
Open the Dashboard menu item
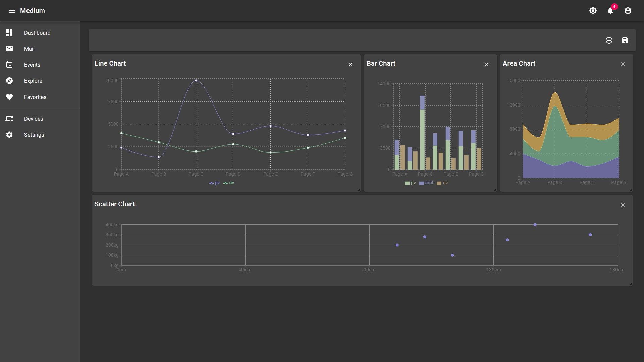37,33
